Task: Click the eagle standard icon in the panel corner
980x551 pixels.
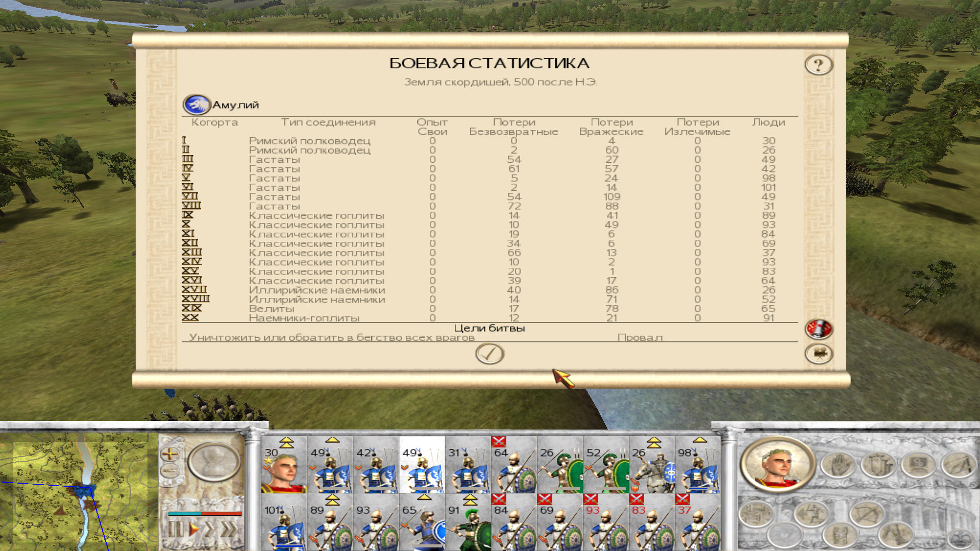Action: tap(961, 538)
